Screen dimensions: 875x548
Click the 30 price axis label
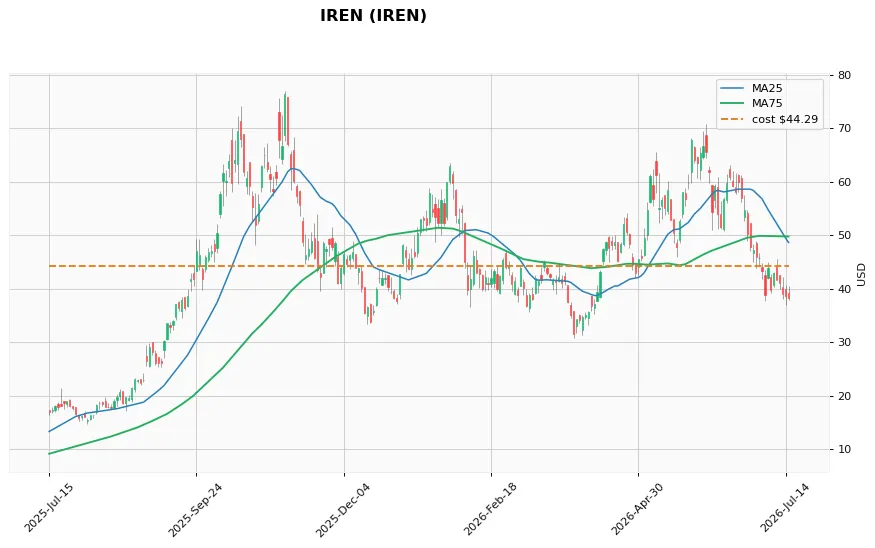click(844, 342)
